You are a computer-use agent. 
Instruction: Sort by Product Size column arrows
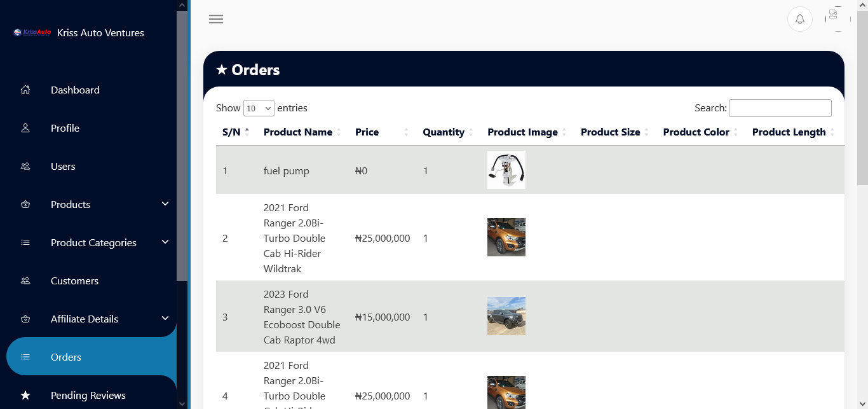pyautogui.click(x=647, y=132)
